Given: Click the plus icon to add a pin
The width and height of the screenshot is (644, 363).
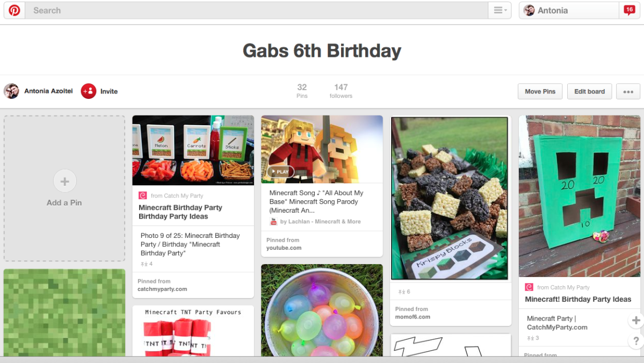Looking at the screenshot, I should 64,181.
